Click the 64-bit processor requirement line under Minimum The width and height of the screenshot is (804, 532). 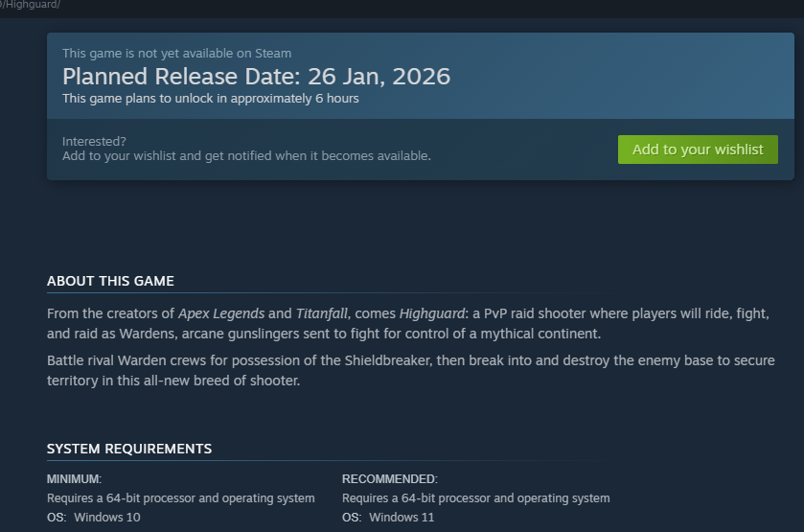tap(181, 498)
